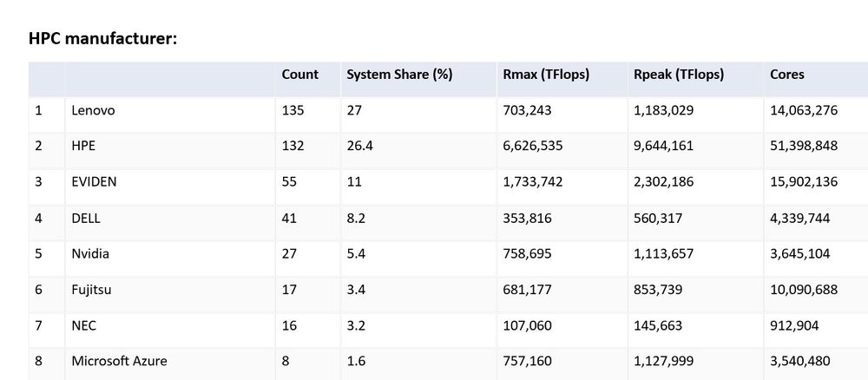
Task: Click Fujitsu's count value 17
Action: [289, 290]
